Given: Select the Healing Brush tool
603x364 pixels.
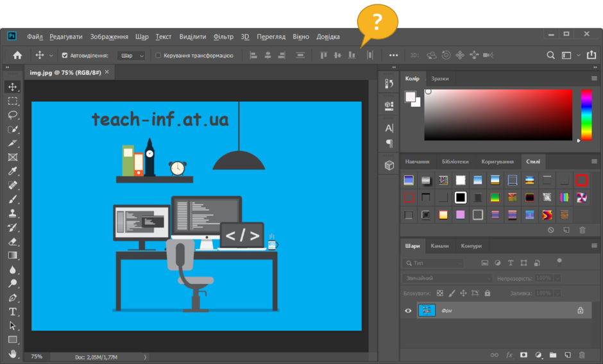Looking at the screenshot, I should point(12,185).
